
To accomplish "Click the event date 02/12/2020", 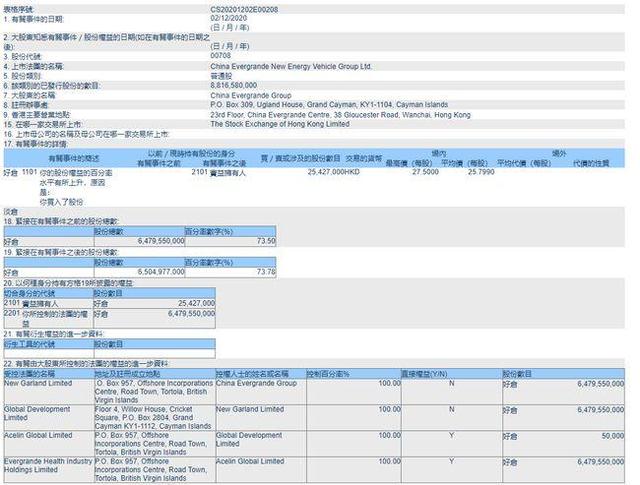I will click(x=229, y=18).
